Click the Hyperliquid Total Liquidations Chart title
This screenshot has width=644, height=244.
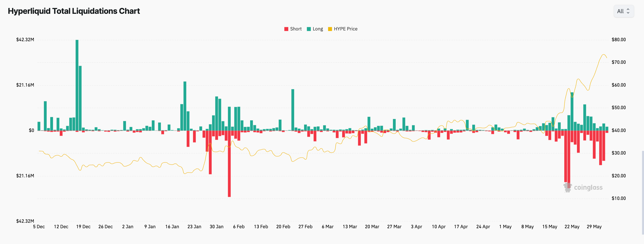pos(74,11)
